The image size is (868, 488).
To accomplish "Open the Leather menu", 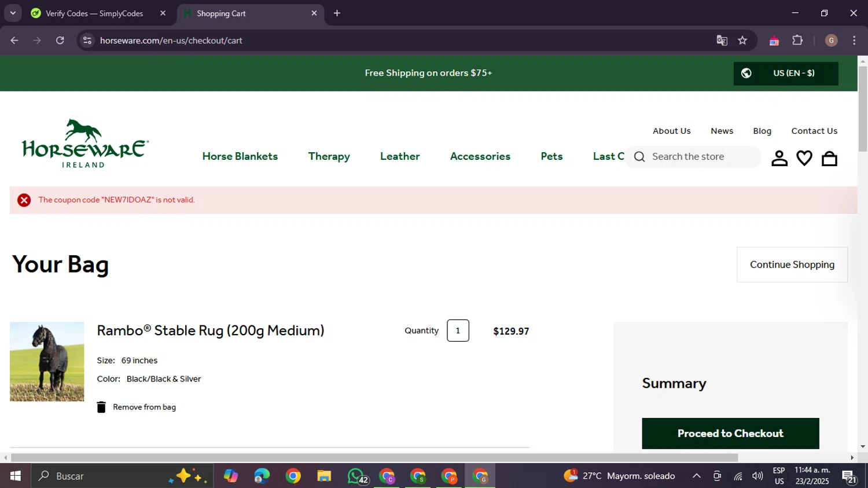I will pos(400,156).
